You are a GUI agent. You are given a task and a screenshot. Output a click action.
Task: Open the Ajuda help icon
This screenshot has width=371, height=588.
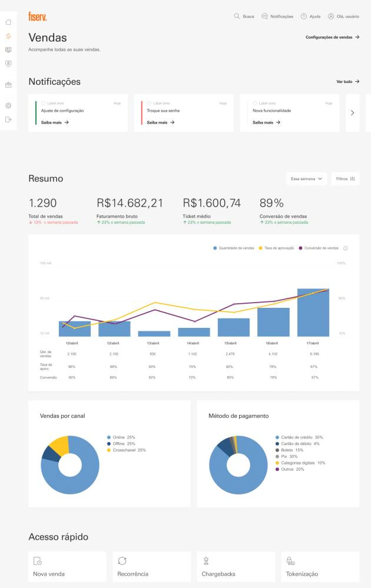coord(304,16)
